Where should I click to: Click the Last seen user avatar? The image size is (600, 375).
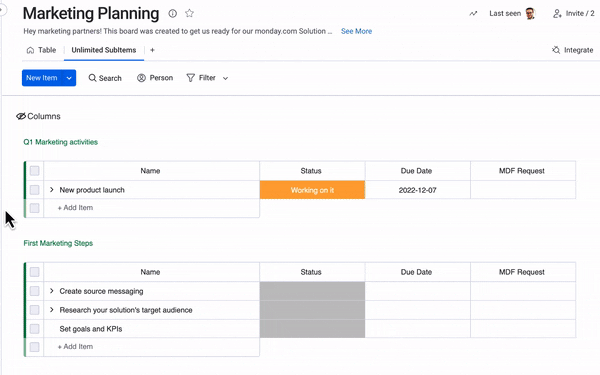[530, 13]
